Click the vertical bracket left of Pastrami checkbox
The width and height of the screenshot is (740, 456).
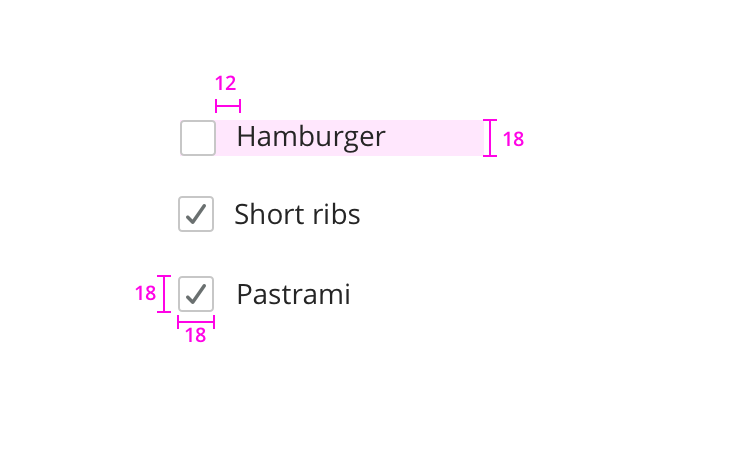click(165, 294)
